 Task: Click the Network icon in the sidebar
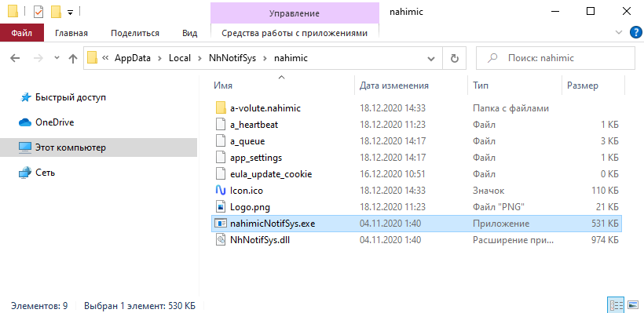click(x=25, y=173)
